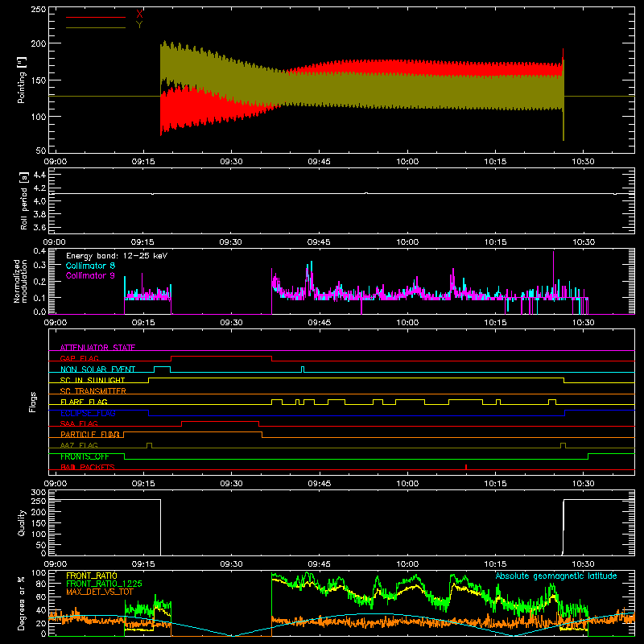Click the red tick mark on the BAD_PACKETS line
The height and width of the screenshot is (644, 644).
[466, 467]
